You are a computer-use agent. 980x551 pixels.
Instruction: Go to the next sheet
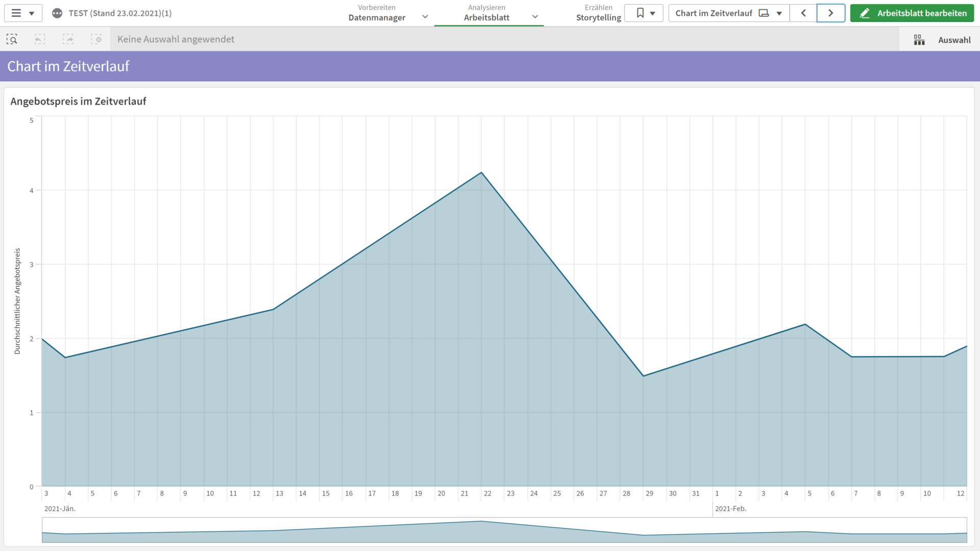click(x=830, y=13)
